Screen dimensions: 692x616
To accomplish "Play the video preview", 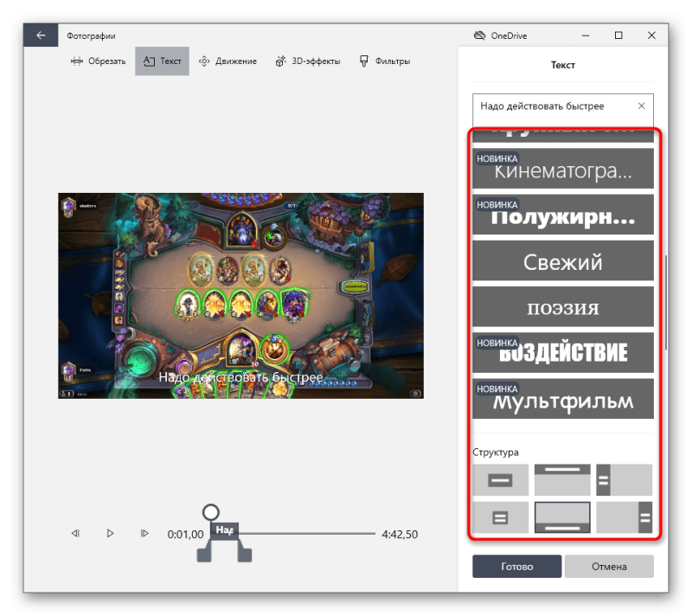I will click(x=111, y=534).
